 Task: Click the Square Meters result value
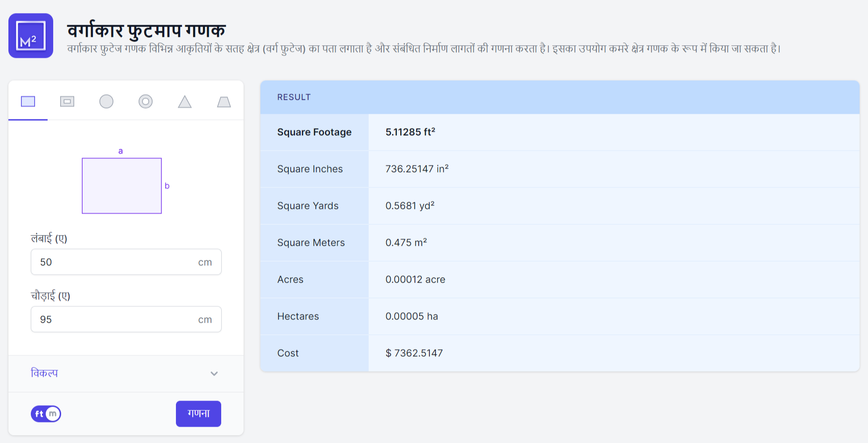pyautogui.click(x=406, y=242)
